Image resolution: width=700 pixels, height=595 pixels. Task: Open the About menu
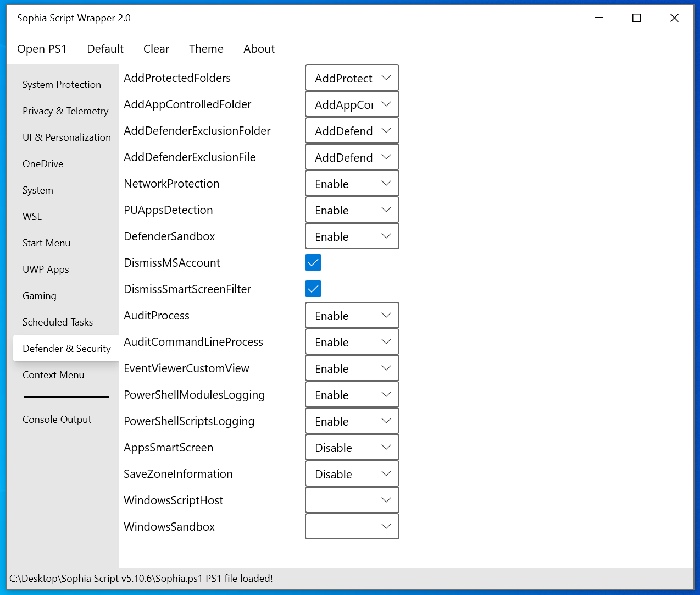click(259, 49)
